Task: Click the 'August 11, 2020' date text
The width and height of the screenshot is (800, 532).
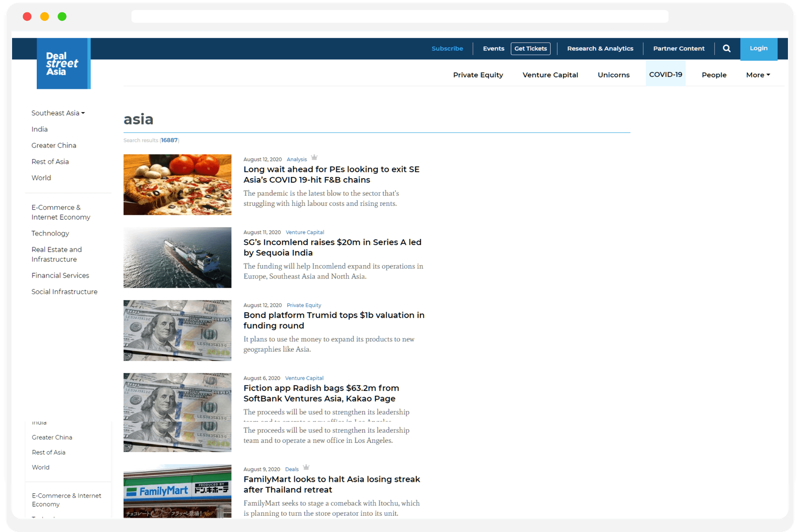Action: (262, 232)
